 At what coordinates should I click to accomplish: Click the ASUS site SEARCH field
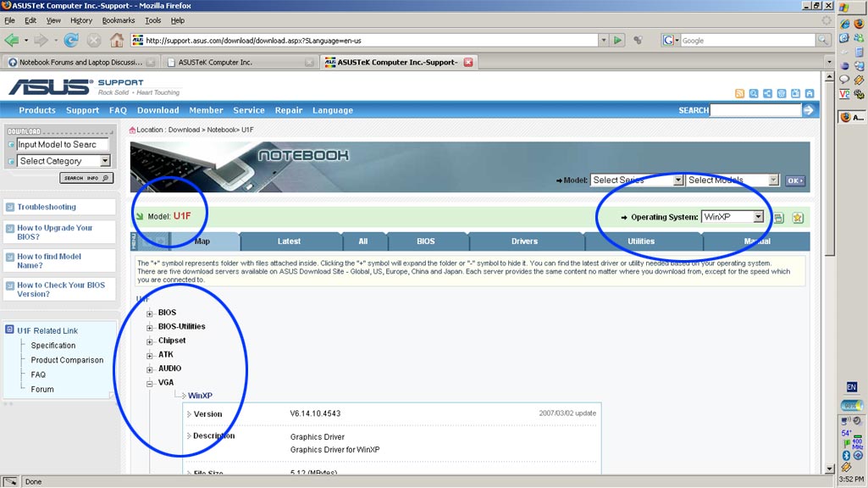pyautogui.click(x=755, y=110)
